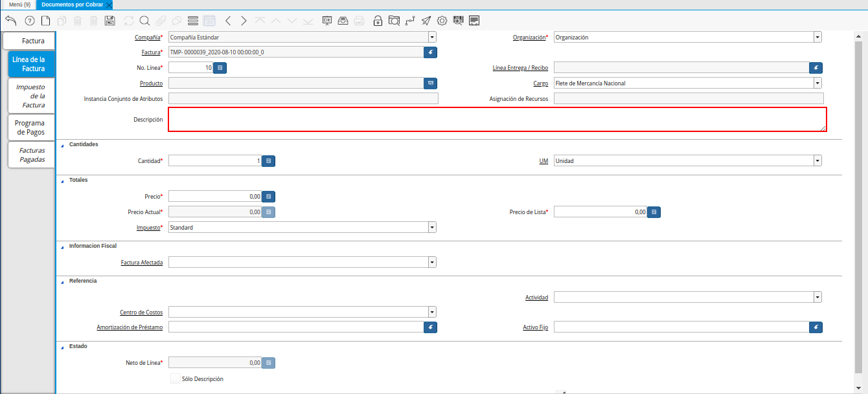
Task: Save record with floppy disk icon
Action: tap(110, 21)
